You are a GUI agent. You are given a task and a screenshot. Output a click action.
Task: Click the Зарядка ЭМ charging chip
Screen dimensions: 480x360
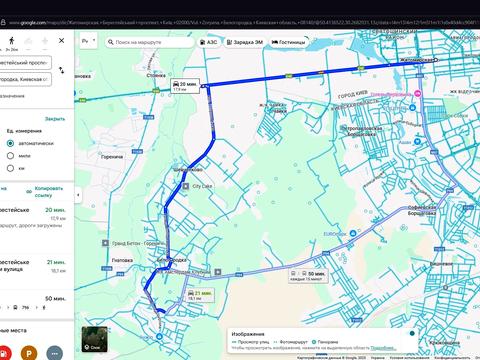(245, 42)
